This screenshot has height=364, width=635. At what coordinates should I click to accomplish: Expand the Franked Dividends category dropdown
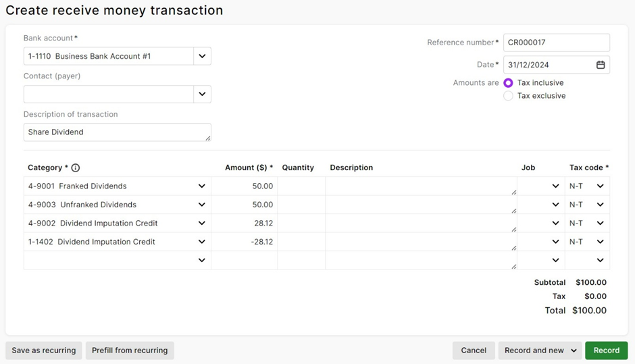pos(201,186)
